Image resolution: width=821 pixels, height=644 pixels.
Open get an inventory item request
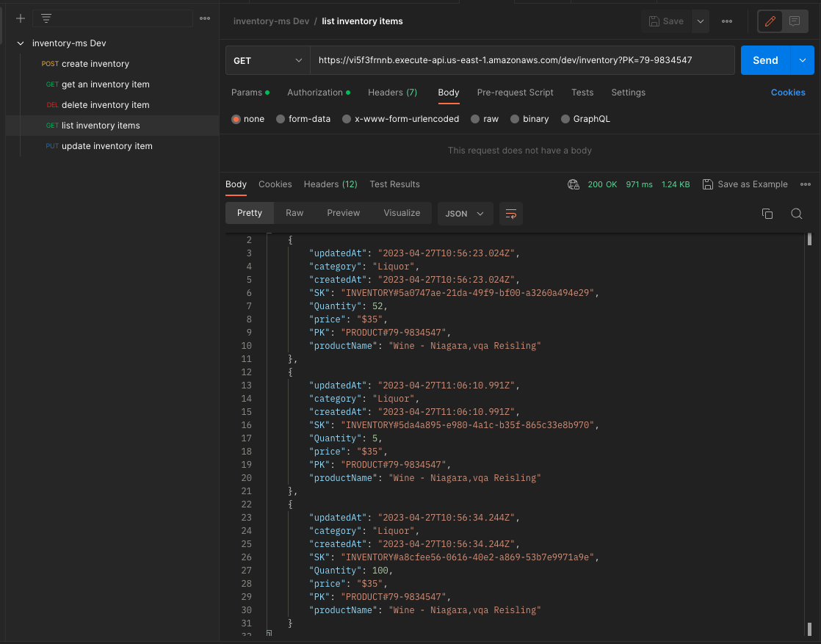click(112, 84)
